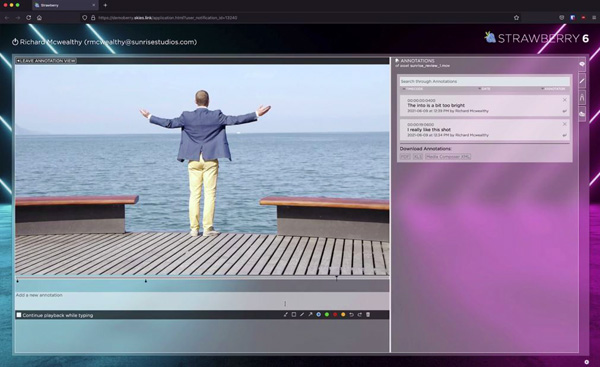Click the Add a new annotation field
The image size is (600, 367).
pos(202,301)
